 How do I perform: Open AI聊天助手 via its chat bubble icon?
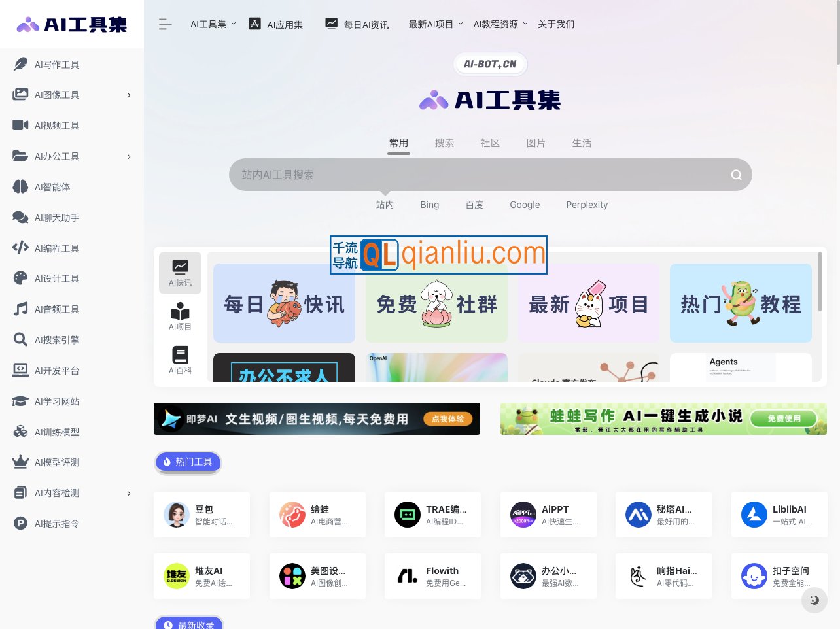click(20, 217)
